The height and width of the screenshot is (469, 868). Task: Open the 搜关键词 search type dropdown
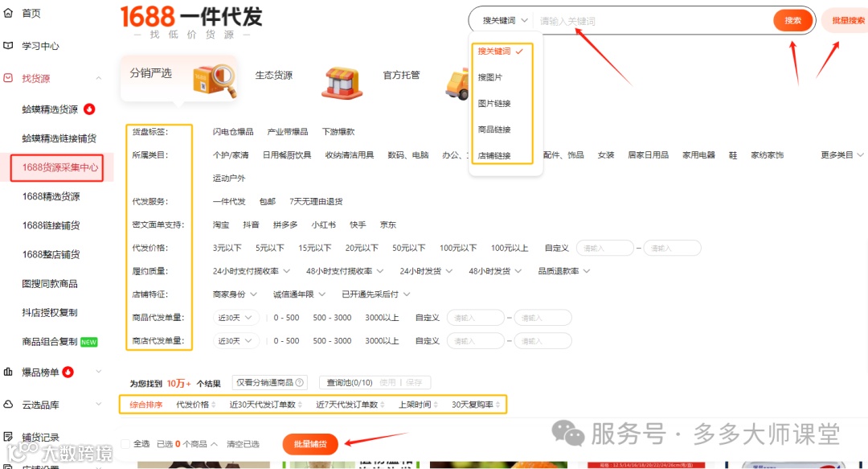tap(504, 20)
